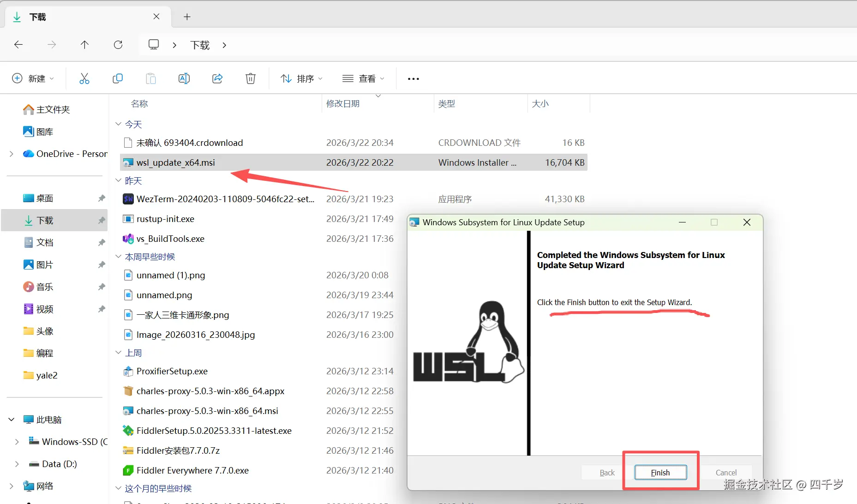Open a new tab with plus button
This screenshot has width=857, height=504.
(x=187, y=17)
